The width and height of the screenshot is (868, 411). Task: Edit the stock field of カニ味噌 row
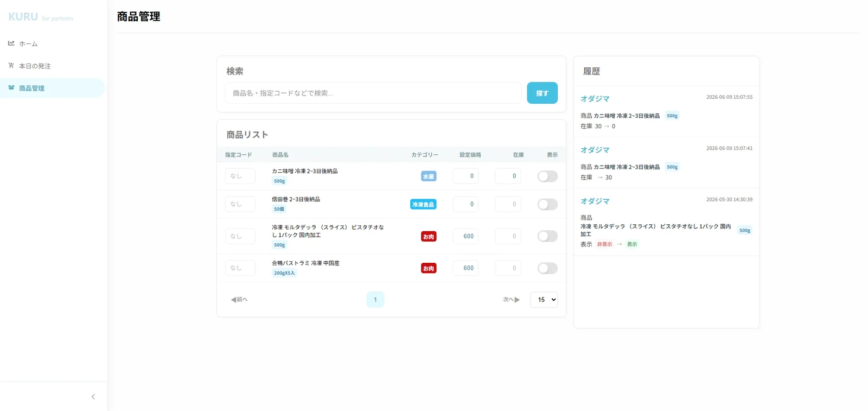[x=508, y=176]
